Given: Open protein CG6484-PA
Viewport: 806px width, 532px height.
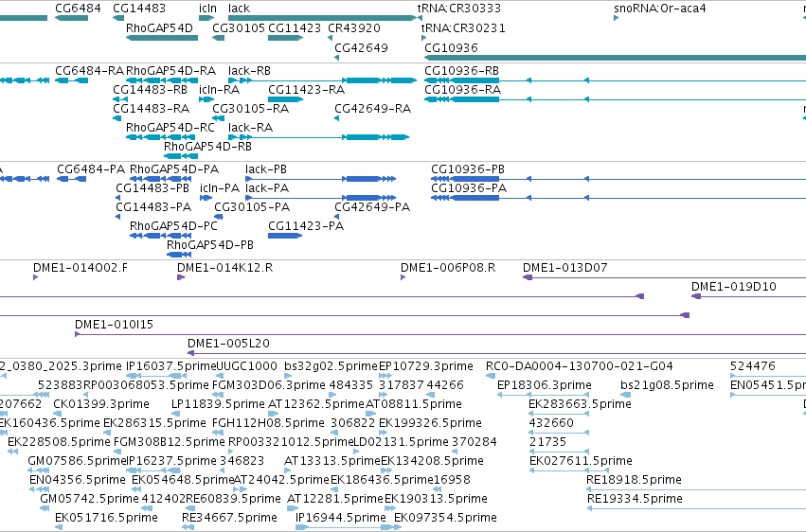Looking at the screenshot, I should click(91, 169).
